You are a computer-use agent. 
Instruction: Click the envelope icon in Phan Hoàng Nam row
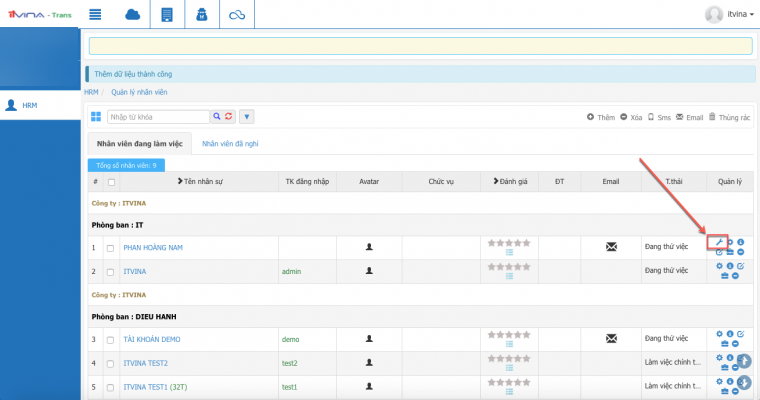(x=611, y=246)
